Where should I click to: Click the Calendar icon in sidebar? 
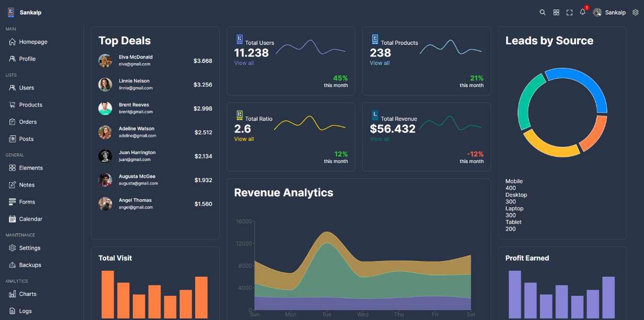click(13, 219)
